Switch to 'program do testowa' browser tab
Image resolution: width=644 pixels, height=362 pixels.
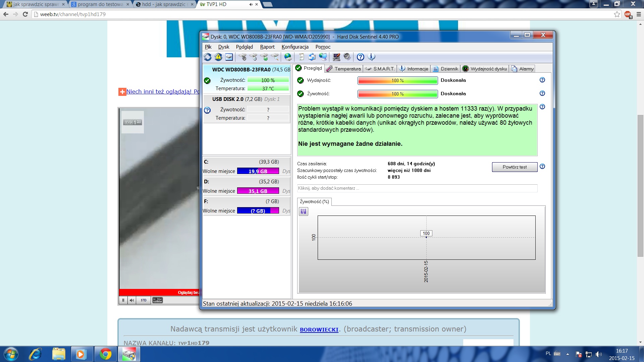(x=100, y=4)
